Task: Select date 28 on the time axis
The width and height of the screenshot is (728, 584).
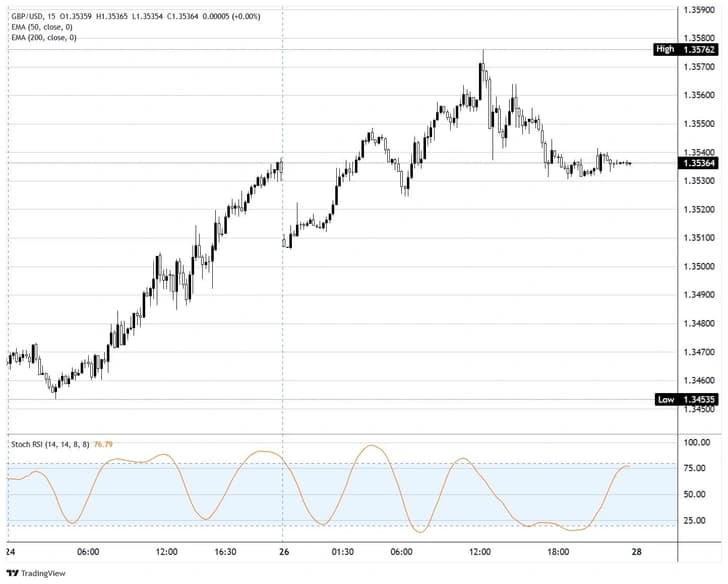Action: (636, 551)
